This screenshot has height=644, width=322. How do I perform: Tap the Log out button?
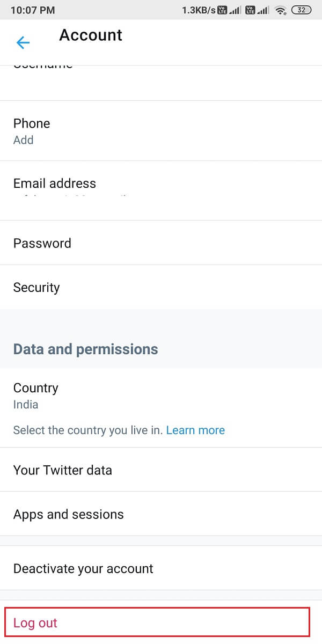coord(35,623)
